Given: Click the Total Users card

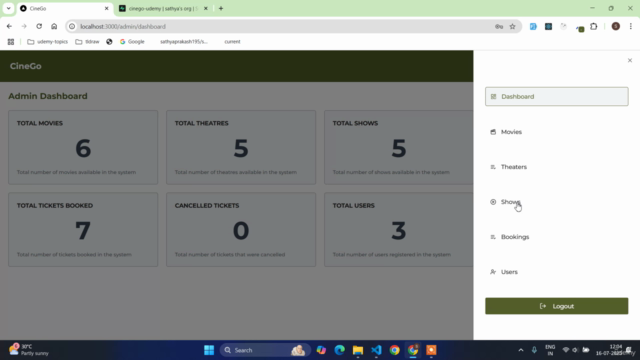Looking at the screenshot, I should (399, 230).
